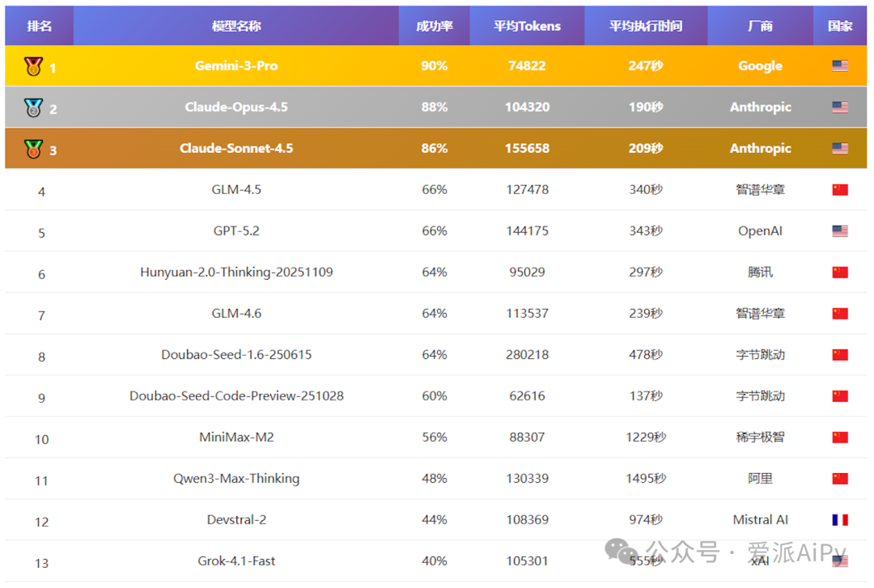
Task: Click the 平均执行时间 column header
Action: [x=646, y=26]
